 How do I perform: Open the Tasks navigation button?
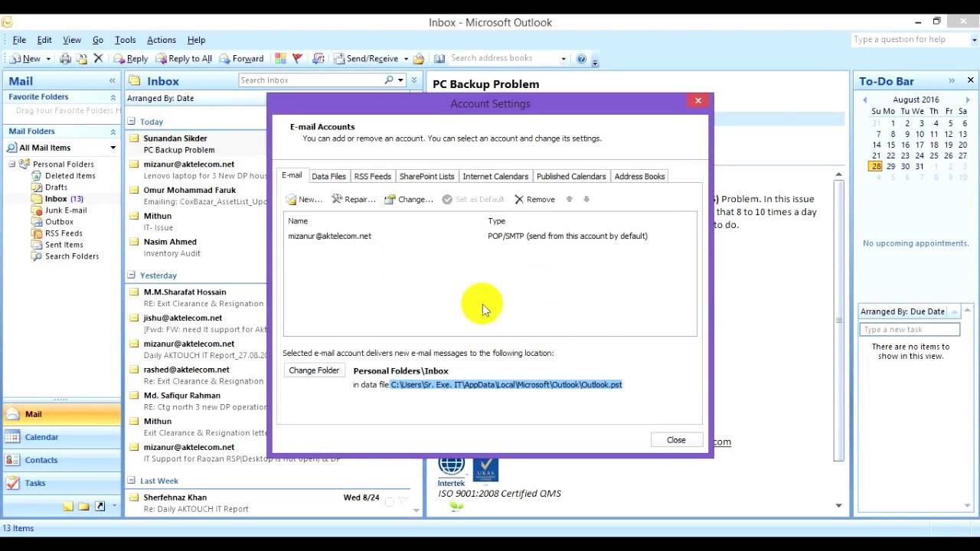[60, 483]
